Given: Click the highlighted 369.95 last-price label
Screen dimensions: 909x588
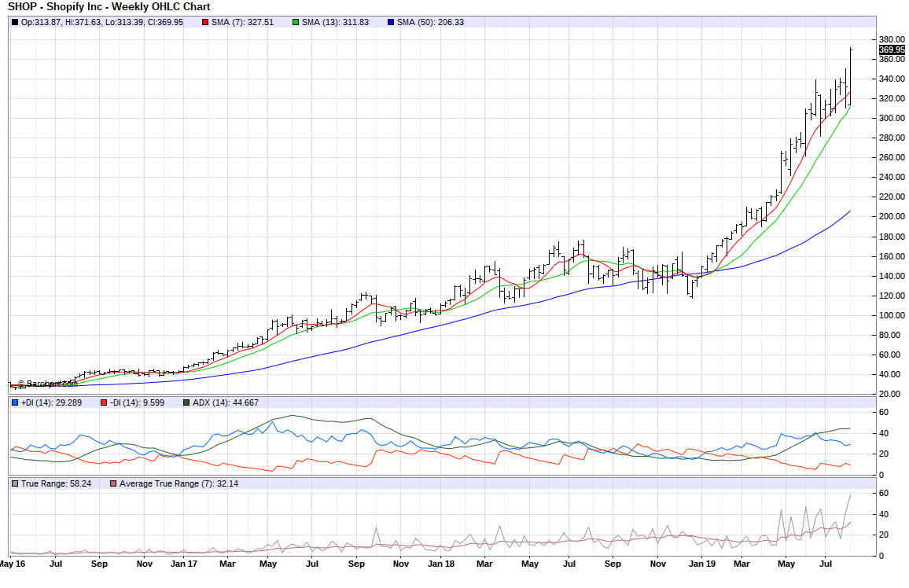Looking at the screenshot, I should [x=892, y=50].
